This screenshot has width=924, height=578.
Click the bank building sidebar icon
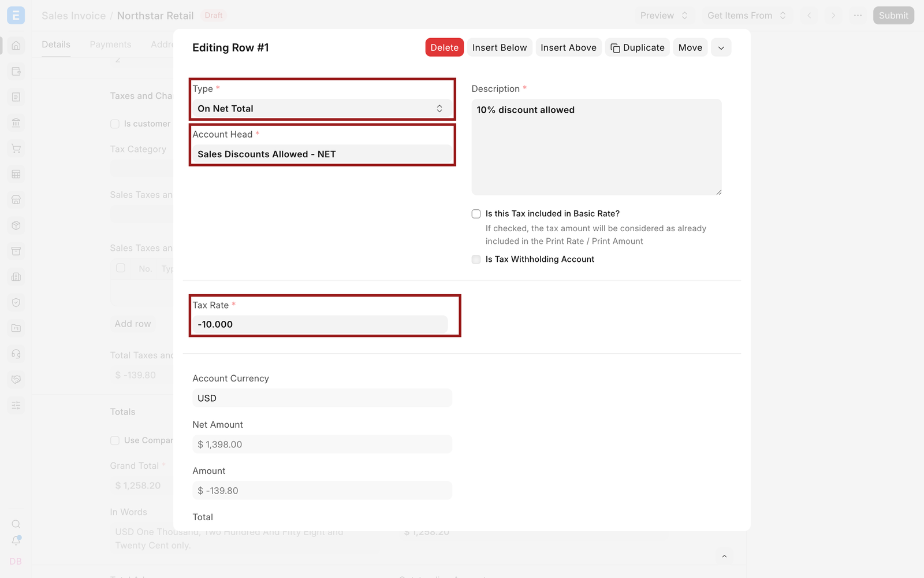tap(16, 123)
